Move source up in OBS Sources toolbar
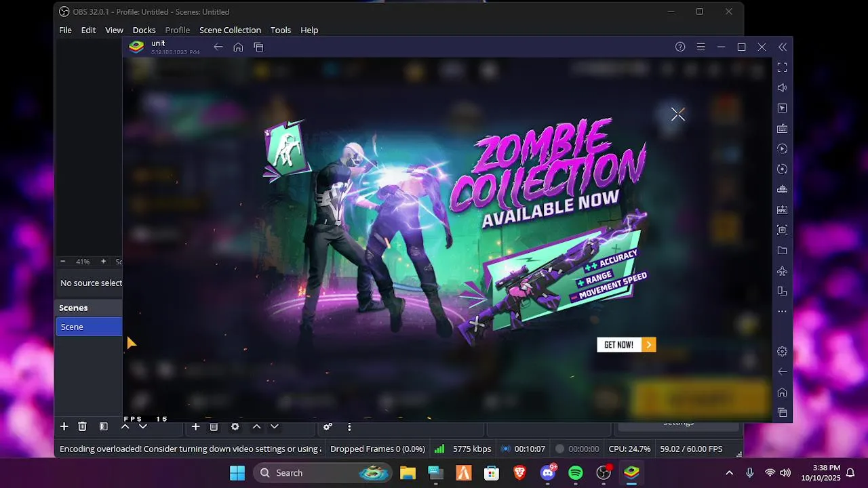 [x=256, y=426]
